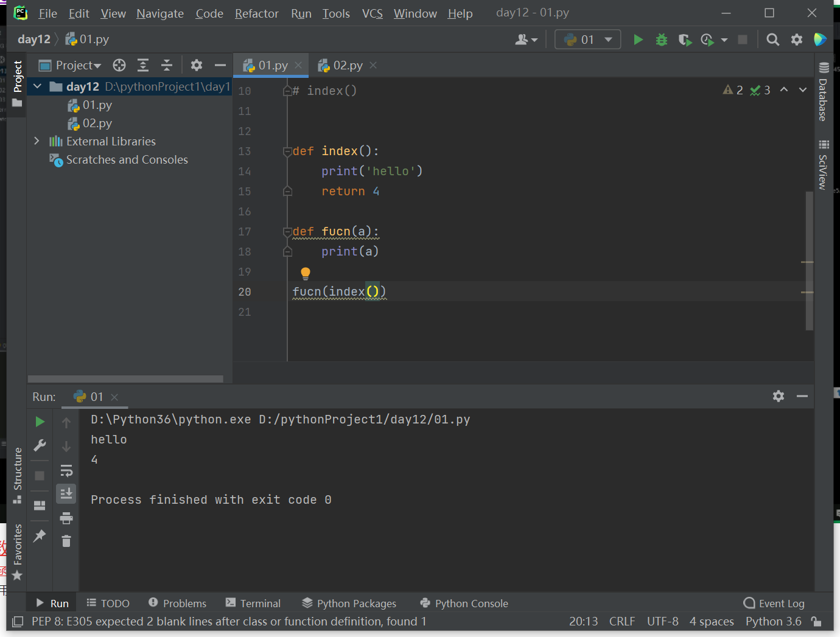
Task: Open 02.py in the project tree
Action: tap(97, 123)
